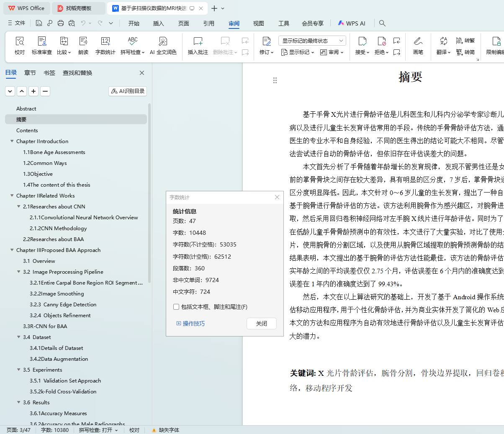This screenshot has width=504, height=434.
Task: Click the 关闭 button in word count dialog
Action: pyautogui.click(x=262, y=324)
